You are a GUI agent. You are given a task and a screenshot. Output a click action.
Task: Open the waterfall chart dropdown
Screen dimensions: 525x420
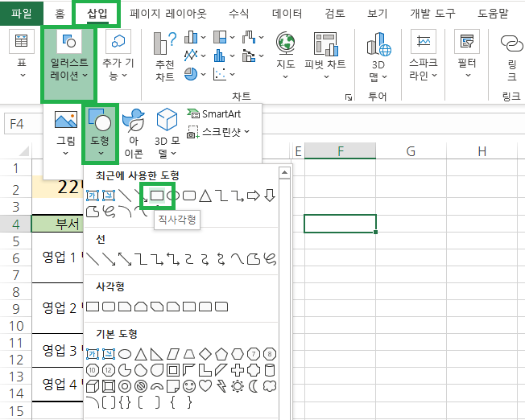(253, 37)
